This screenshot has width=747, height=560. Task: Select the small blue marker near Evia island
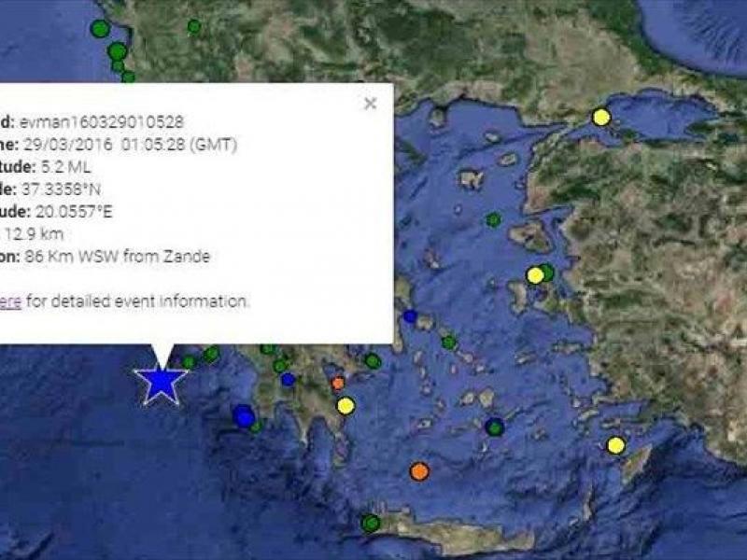coord(410,316)
